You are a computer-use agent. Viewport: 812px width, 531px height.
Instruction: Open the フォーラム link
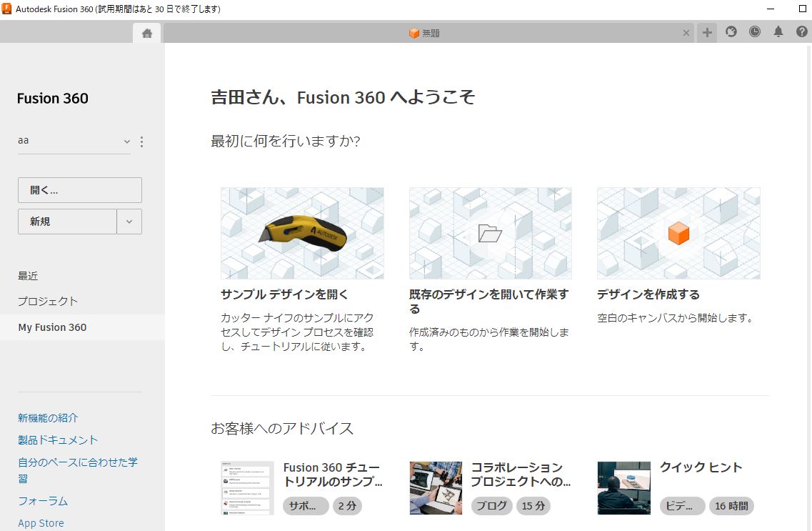click(43, 501)
